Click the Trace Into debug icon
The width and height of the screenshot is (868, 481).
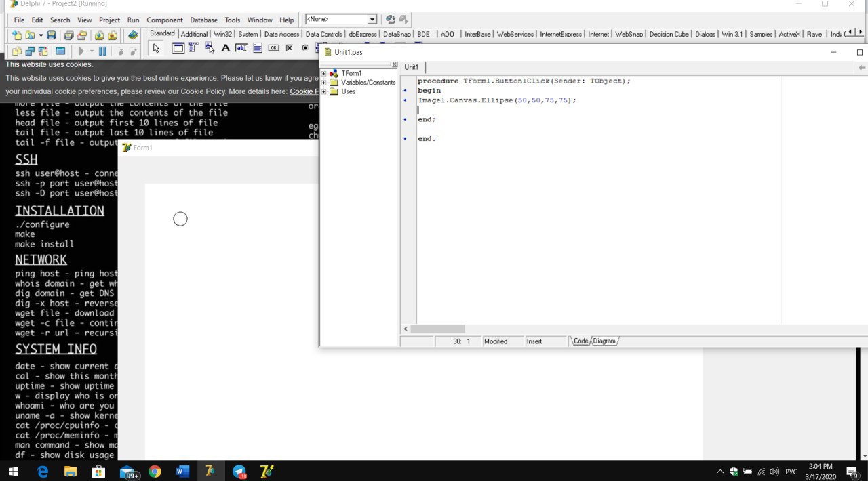[120, 51]
